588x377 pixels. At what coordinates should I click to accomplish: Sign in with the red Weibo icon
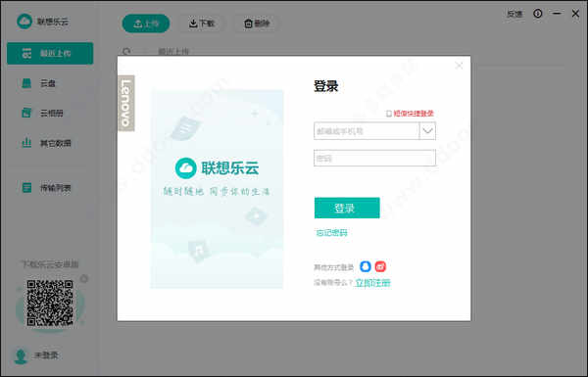(380, 266)
